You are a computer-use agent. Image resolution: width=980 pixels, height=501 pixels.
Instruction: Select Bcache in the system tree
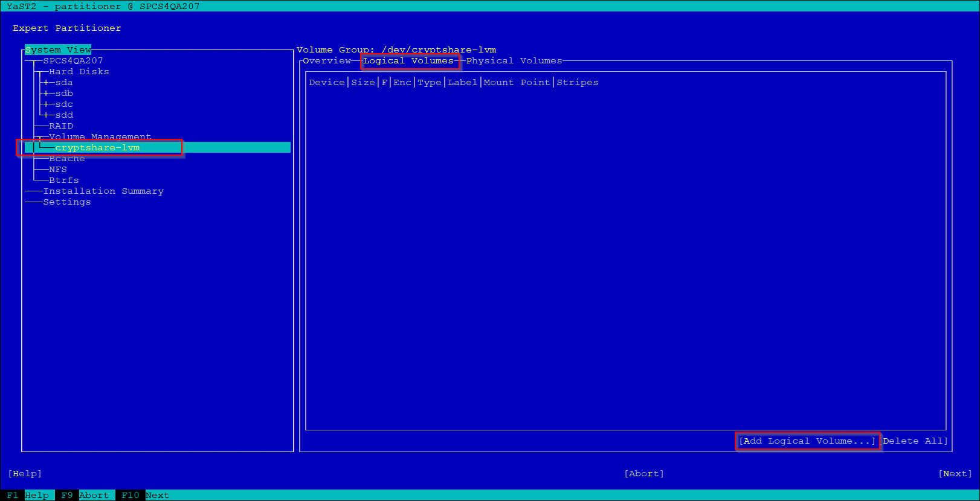(67, 159)
